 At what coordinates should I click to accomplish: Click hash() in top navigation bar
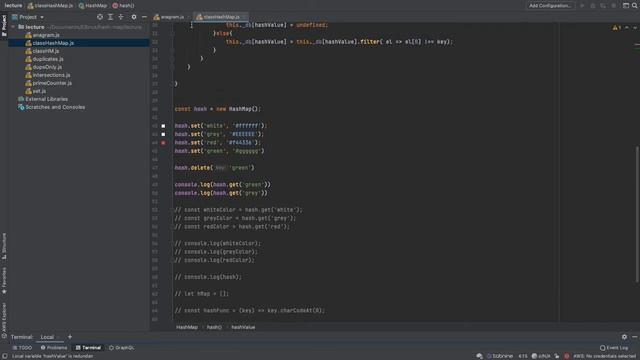(x=123, y=6)
